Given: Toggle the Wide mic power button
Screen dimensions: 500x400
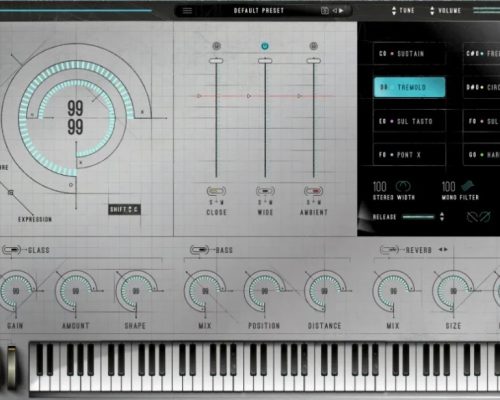Looking at the screenshot, I should click(x=265, y=46).
